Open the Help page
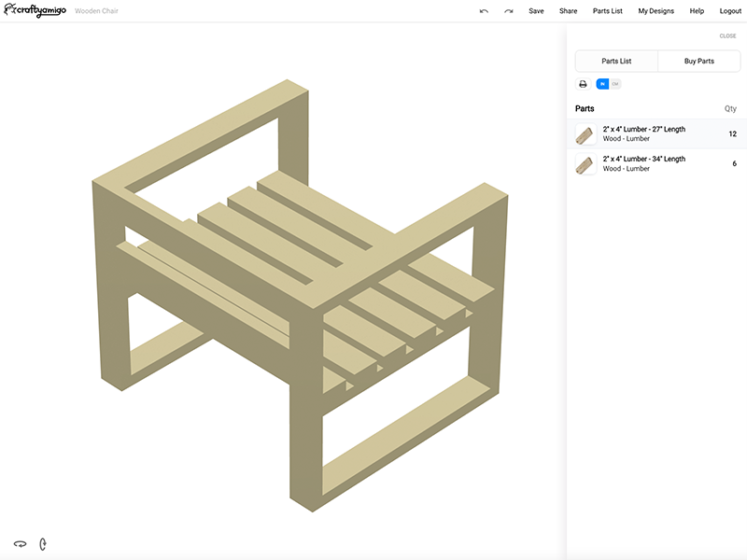 click(x=697, y=11)
